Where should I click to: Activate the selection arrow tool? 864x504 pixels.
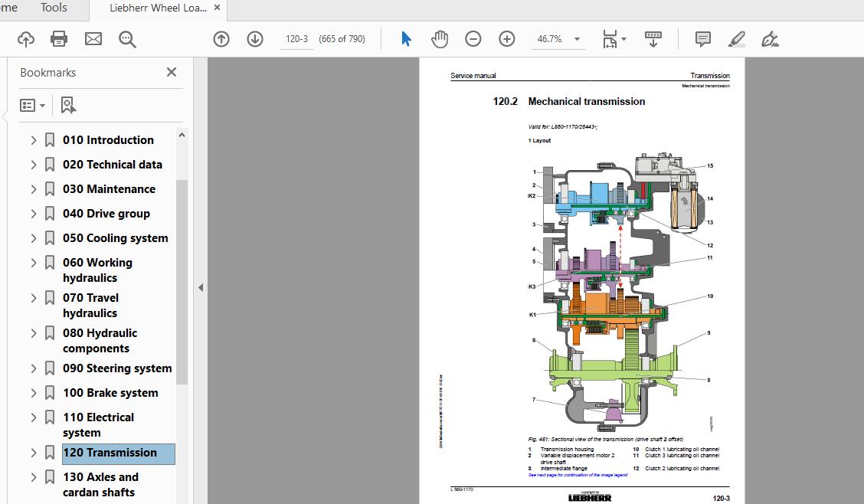tap(406, 38)
